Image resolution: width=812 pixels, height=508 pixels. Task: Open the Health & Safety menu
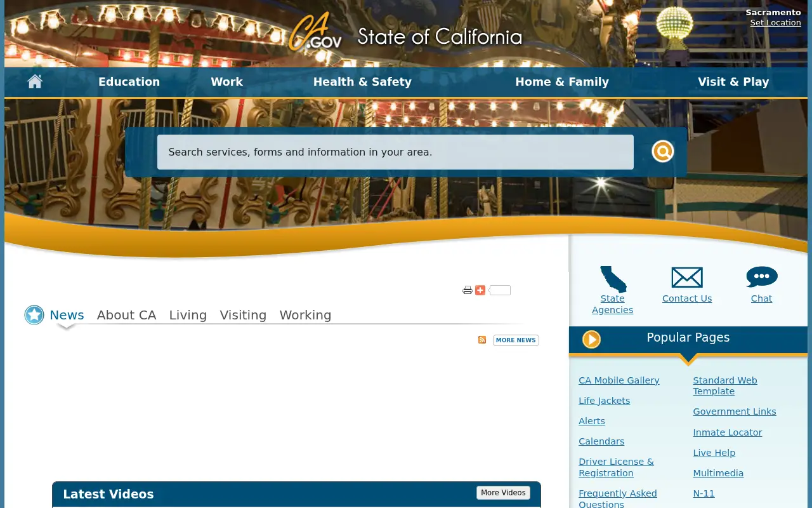point(362,82)
